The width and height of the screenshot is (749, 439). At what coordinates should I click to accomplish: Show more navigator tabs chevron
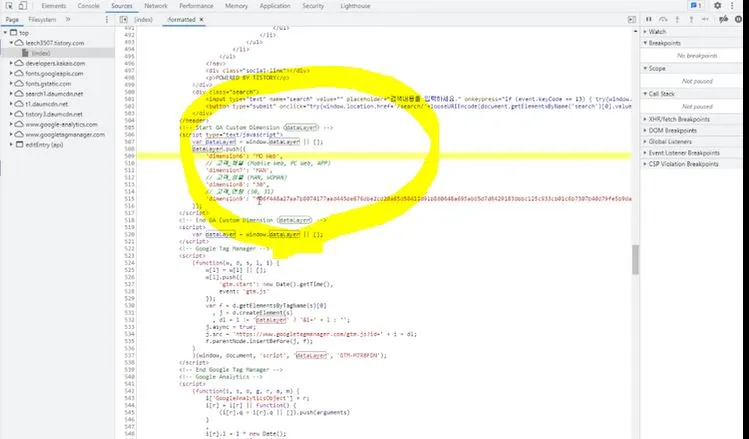pyautogui.click(x=68, y=20)
